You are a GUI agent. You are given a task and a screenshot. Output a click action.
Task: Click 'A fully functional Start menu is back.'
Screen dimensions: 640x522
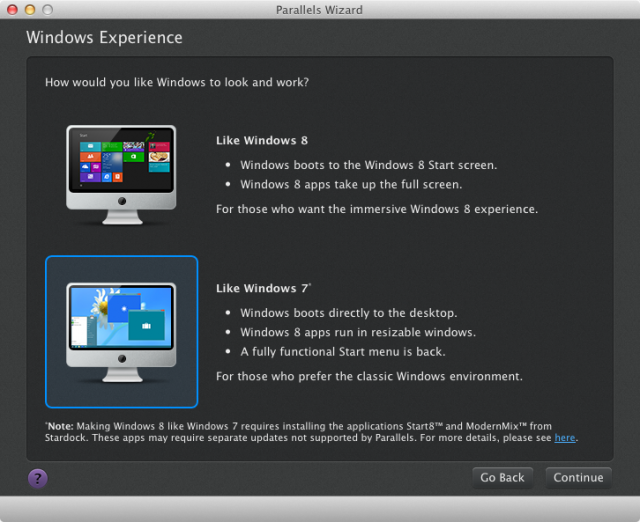[x=342, y=352]
